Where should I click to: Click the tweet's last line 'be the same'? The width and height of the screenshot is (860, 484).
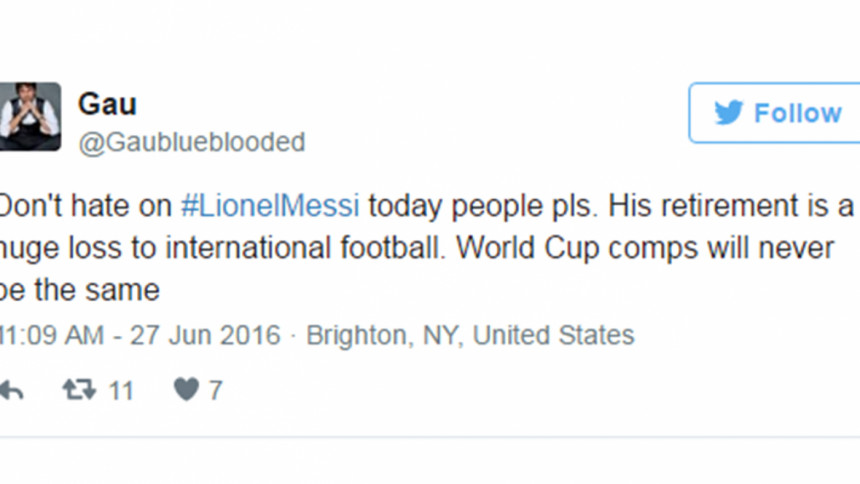coord(80,290)
